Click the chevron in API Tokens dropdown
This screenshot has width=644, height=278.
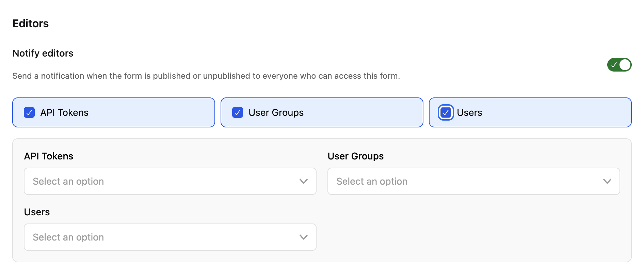304,181
